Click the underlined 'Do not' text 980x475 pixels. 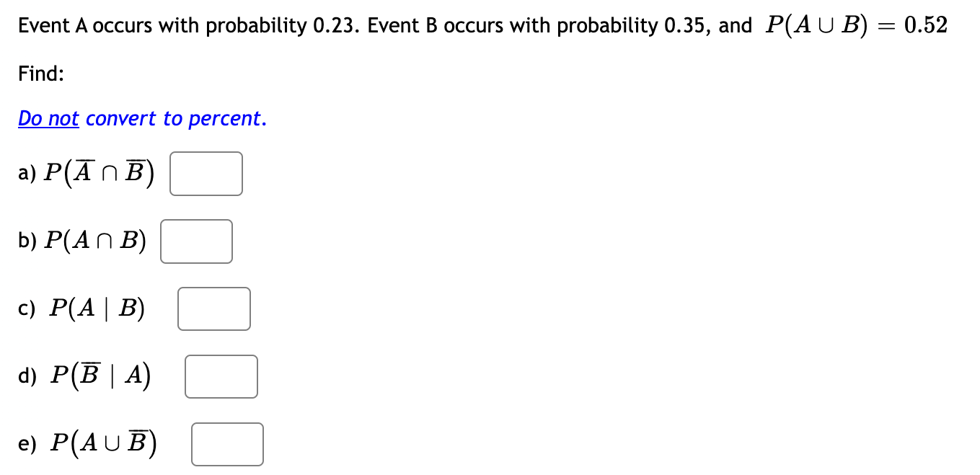pyautogui.click(x=48, y=117)
